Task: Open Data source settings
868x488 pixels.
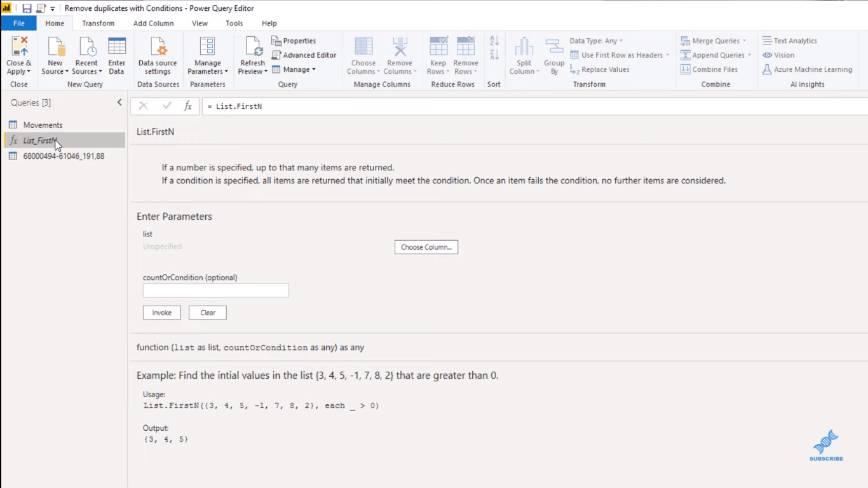Action: 158,47
